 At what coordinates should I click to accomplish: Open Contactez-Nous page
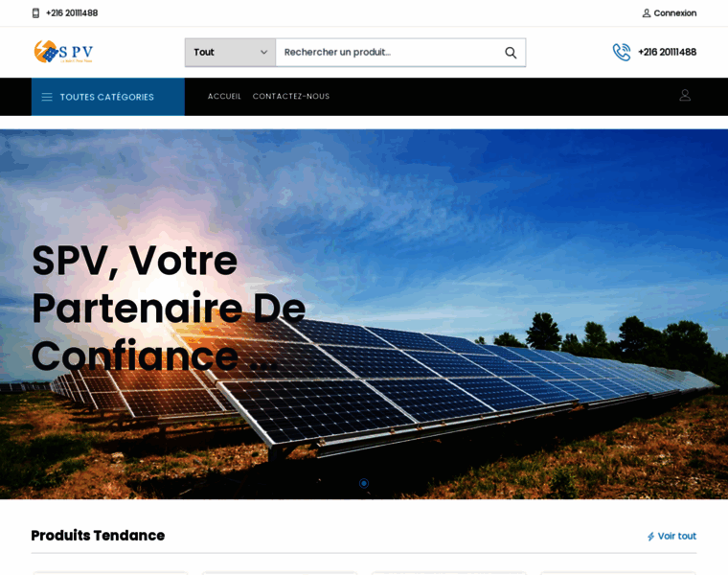[291, 96]
